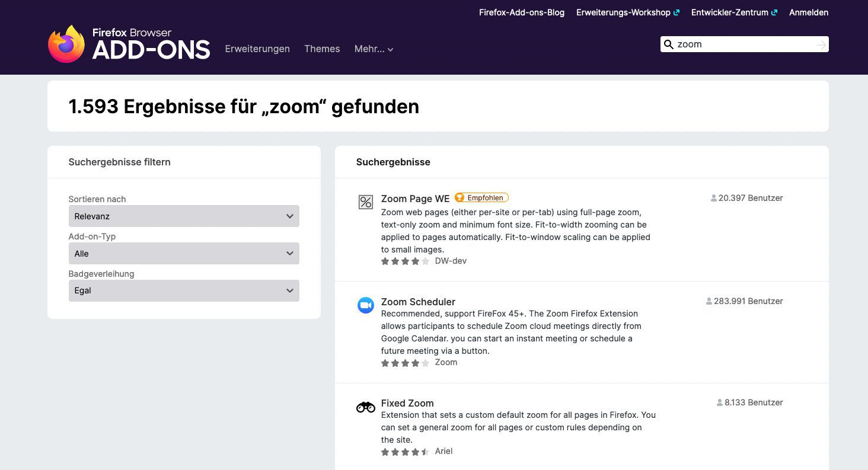Screen dimensions: 868x470
Task: Open the Entwickler-Zentrum external link
Action: click(x=734, y=12)
